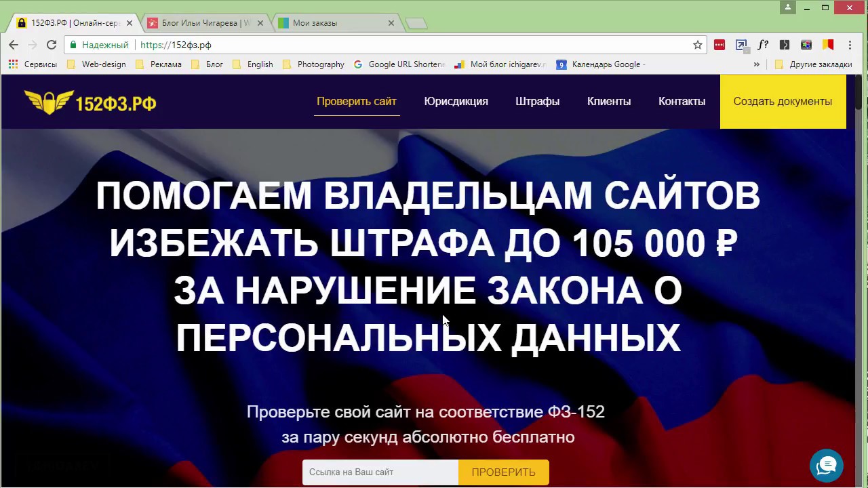Image resolution: width=868 pixels, height=488 pixels.
Task: Open the Мой блог ichigarev bookmark
Action: coord(500,64)
